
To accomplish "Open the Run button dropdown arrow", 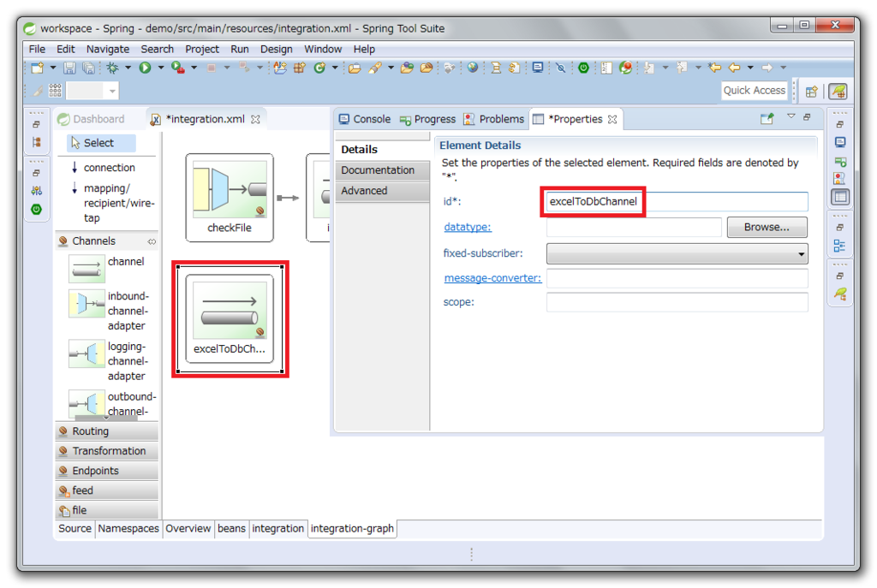I will pos(161,68).
